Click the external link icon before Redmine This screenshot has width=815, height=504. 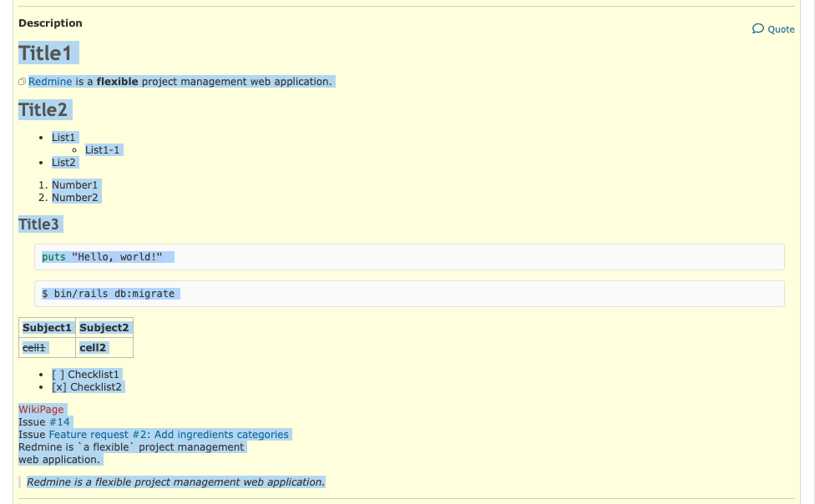click(22, 82)
